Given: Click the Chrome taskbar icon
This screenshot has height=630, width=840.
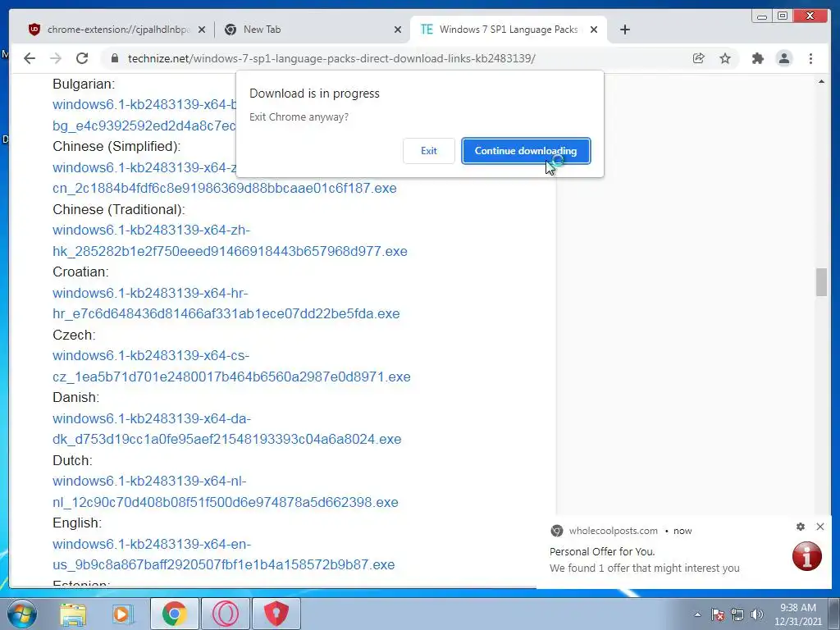Looking at the screenshot, I should (175, 614).
